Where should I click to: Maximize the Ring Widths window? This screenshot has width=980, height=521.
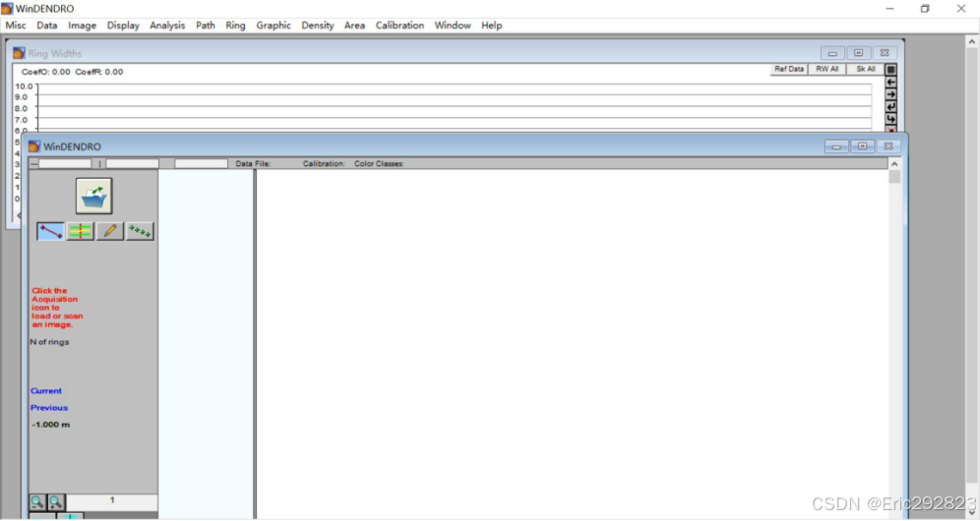[858, 53]
